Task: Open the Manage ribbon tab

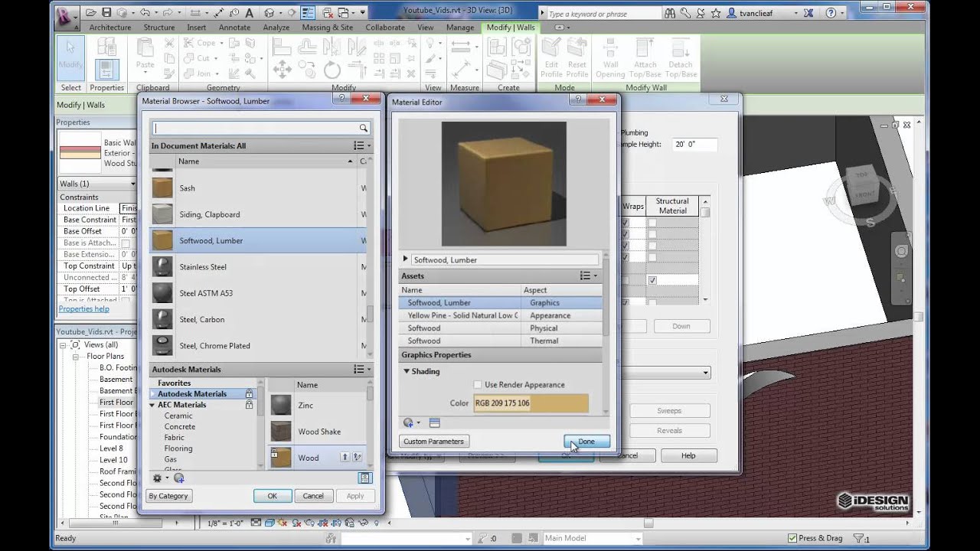Action: 460,28
